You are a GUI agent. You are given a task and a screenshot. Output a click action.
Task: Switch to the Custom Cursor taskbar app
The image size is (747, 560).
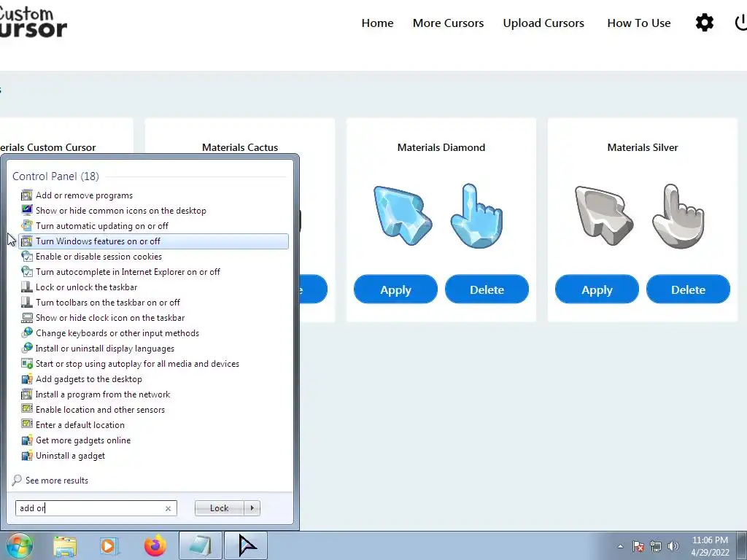246,545
